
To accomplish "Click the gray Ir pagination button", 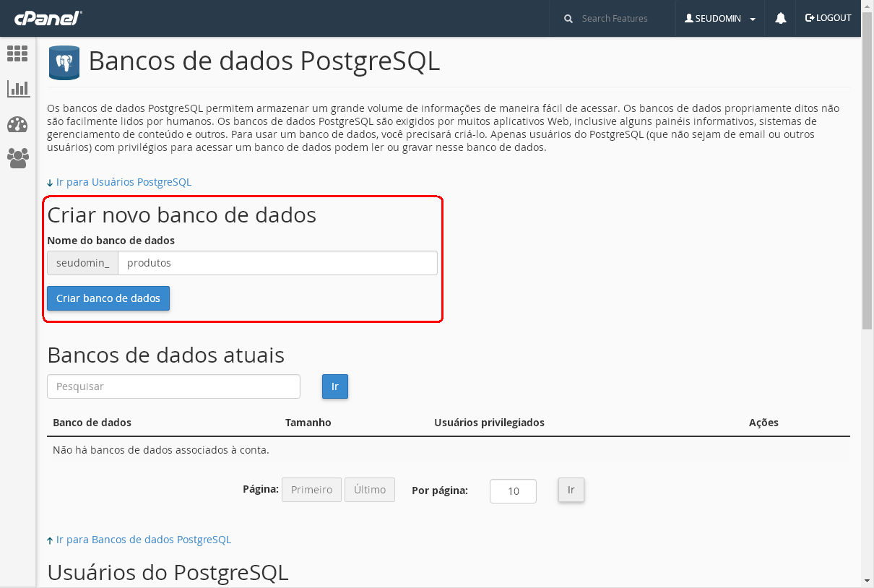I will pos(571,490).
